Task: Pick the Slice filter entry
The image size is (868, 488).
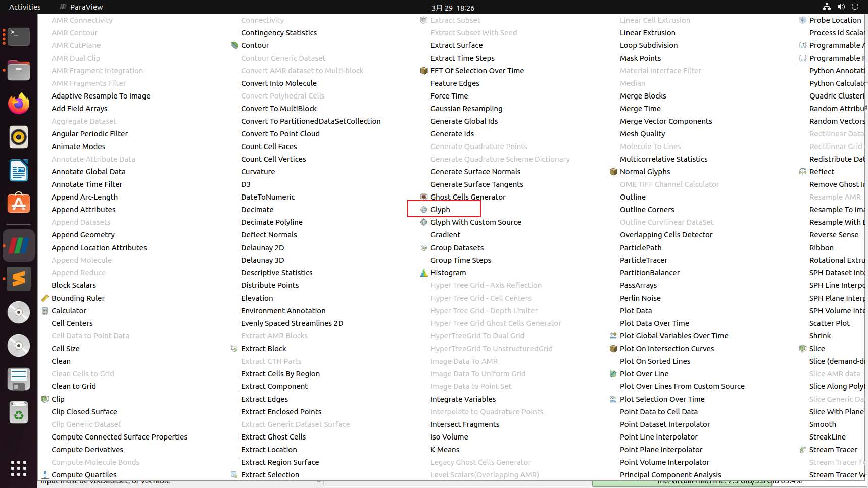Action: [817, 349]
